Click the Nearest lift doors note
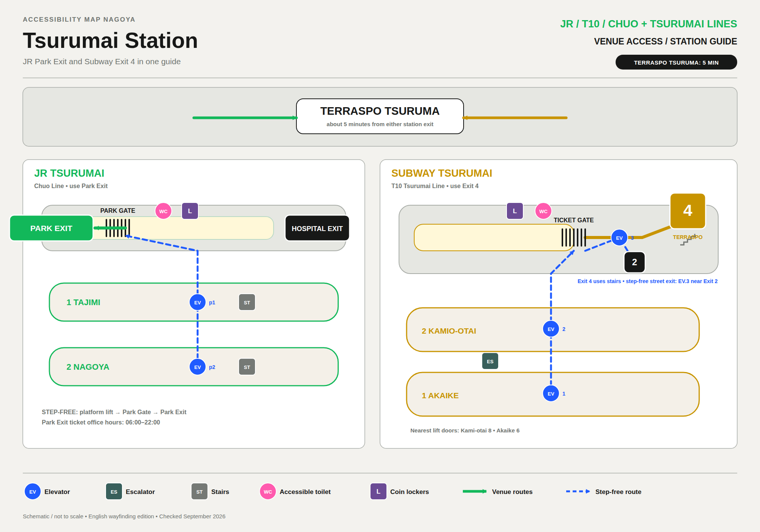This screenshot has width=760, height=532. pyautogui.click(x=465, y=431)
